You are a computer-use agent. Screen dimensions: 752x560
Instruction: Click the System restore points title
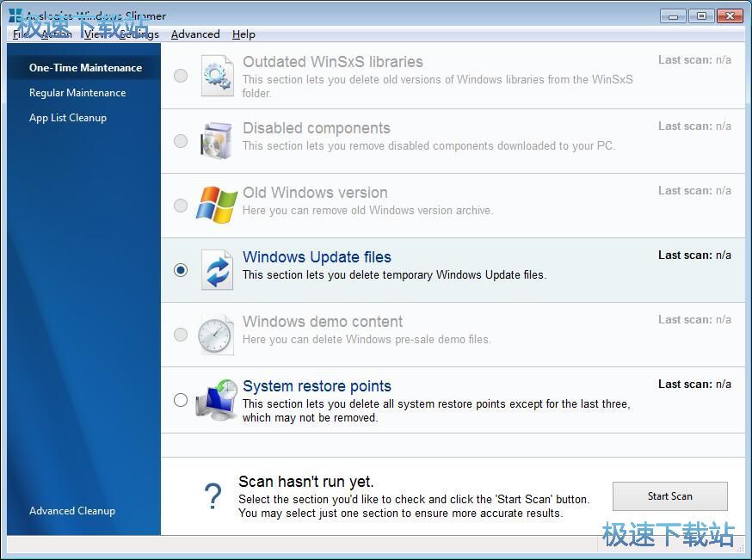[317, 386]
